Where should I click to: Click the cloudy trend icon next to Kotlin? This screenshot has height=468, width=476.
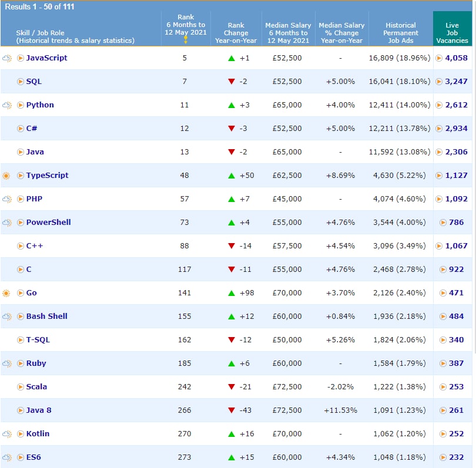pos(7,434)
